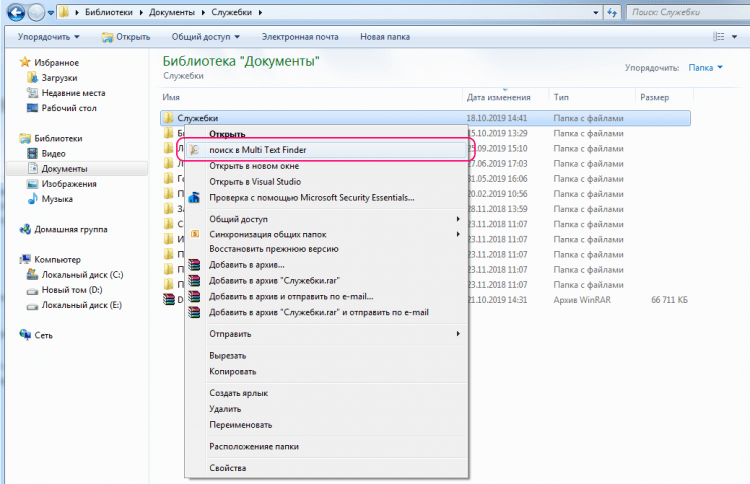Change arrangement via the Папка dropdown
This screenshot has height=484, width=750.
pos(705,68)
